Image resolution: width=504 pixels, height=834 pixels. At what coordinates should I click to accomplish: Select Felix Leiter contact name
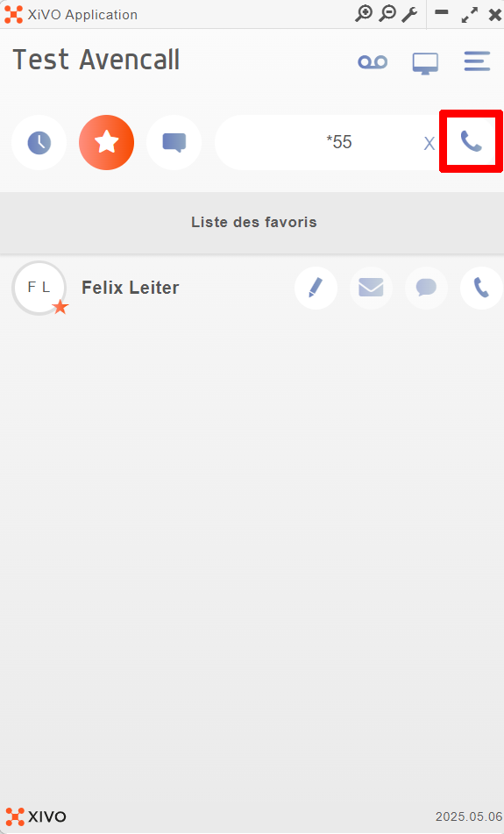point(131,288)
